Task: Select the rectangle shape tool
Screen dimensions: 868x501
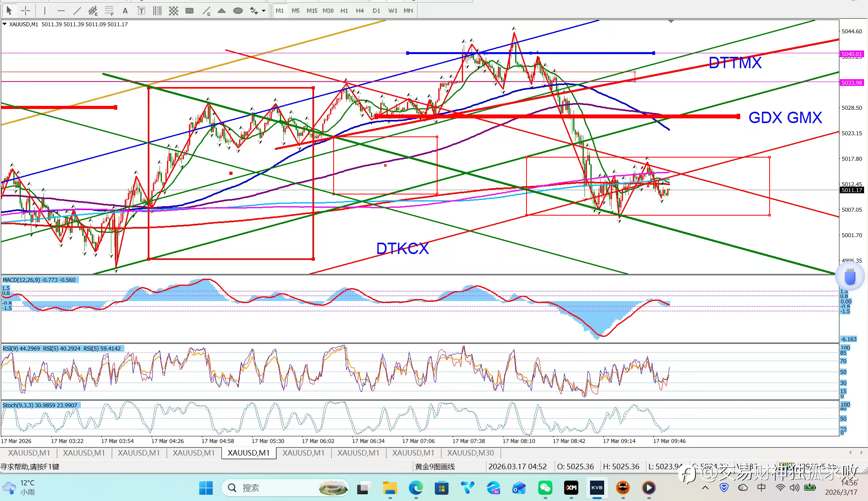Action: pos(189,11)
